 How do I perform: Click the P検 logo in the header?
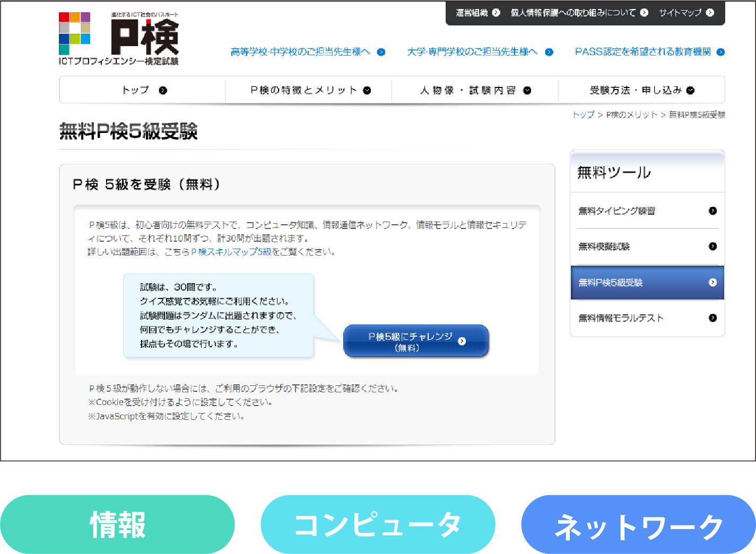(119, 39)
